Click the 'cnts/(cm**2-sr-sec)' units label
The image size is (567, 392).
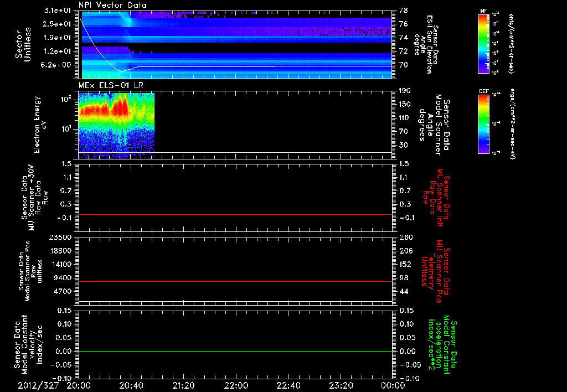[x=511, y=44]
